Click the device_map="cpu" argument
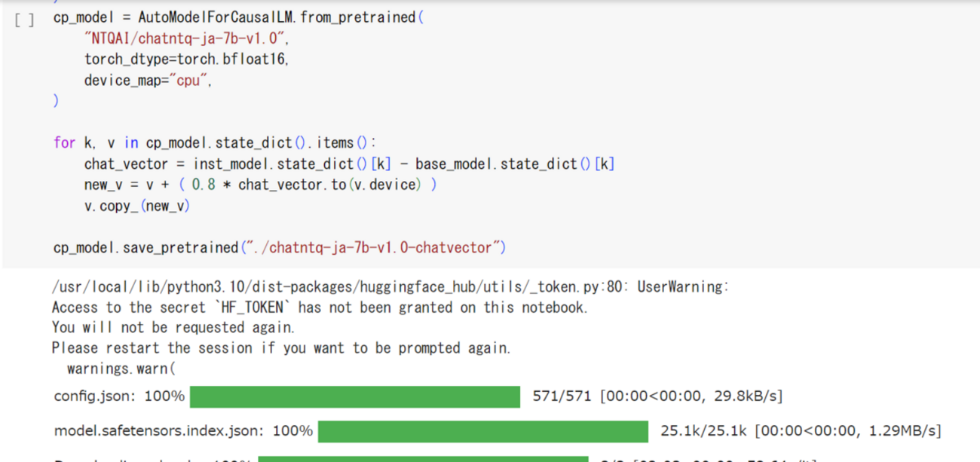 pyautogui.click(x=148, y=80)
